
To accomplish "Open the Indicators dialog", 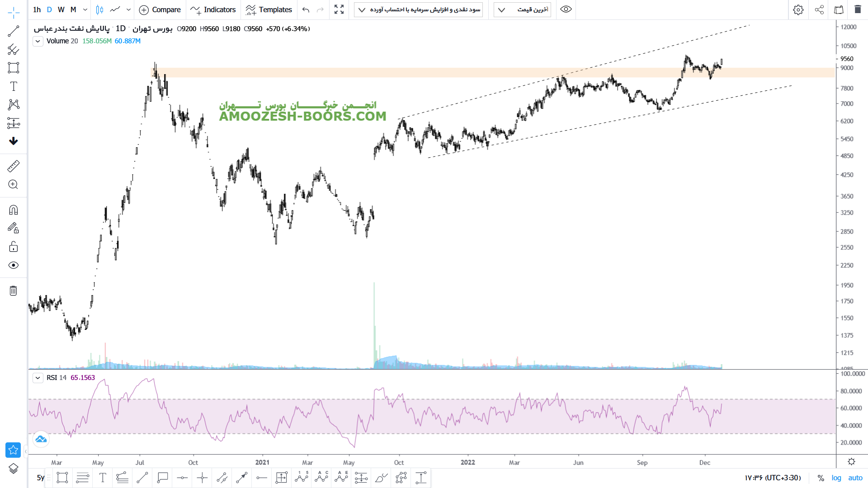I will coord(213,9).
